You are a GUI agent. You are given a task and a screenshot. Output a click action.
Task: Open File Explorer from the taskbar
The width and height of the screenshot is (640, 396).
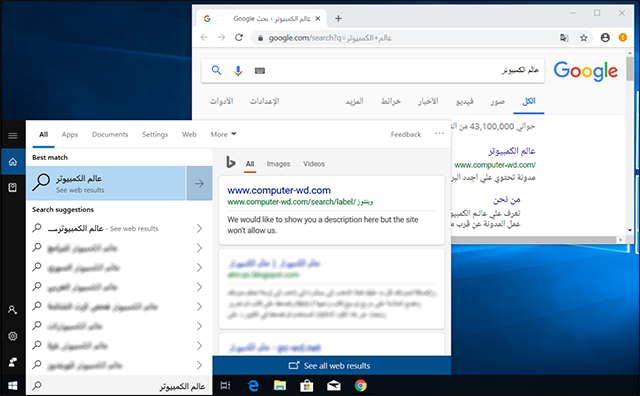[x=280, y=385]
